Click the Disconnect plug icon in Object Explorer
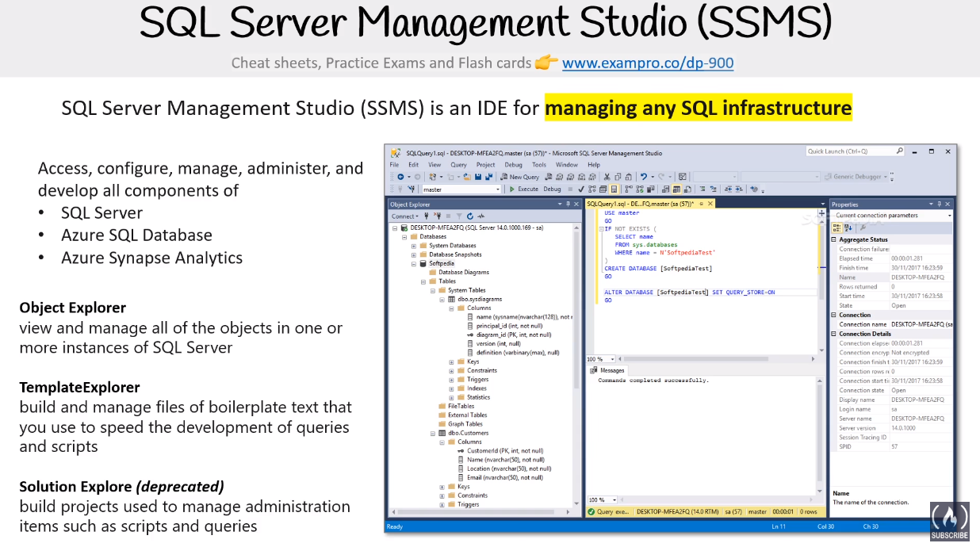 [438, 216]
